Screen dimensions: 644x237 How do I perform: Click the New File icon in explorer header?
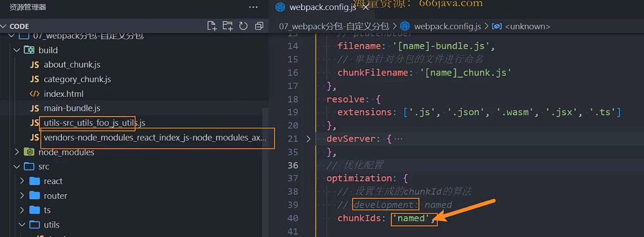212,26
